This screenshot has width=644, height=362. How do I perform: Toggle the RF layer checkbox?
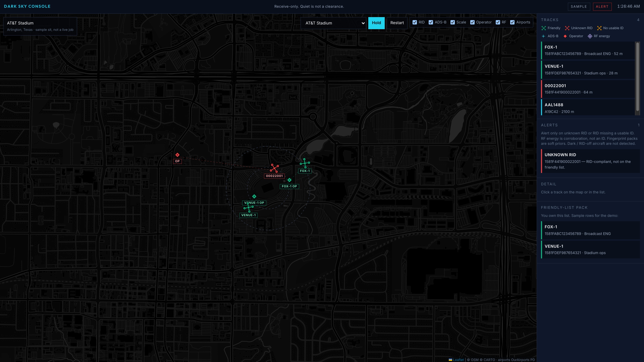498,22
